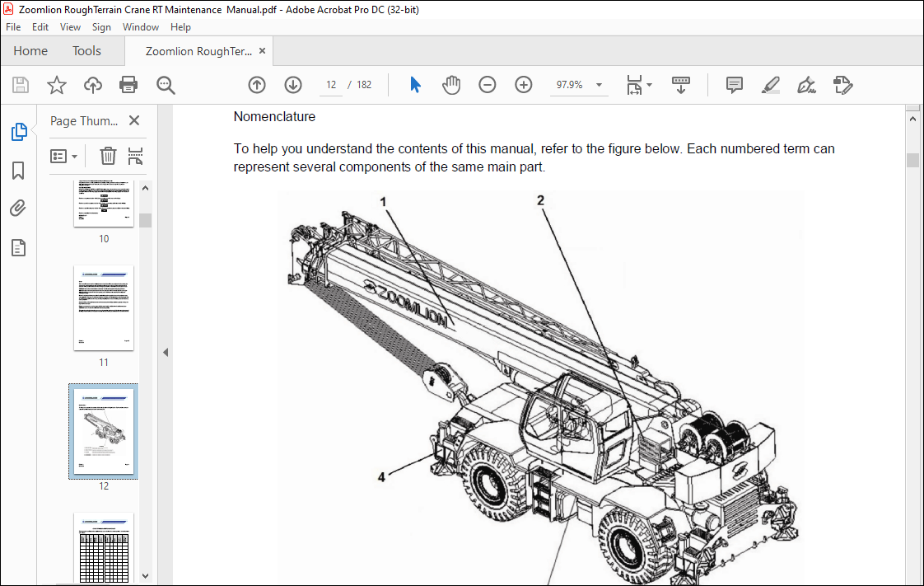Select page 12 thumbnail
This screenshot has width=924, height=586.
(x=104, y=432)
